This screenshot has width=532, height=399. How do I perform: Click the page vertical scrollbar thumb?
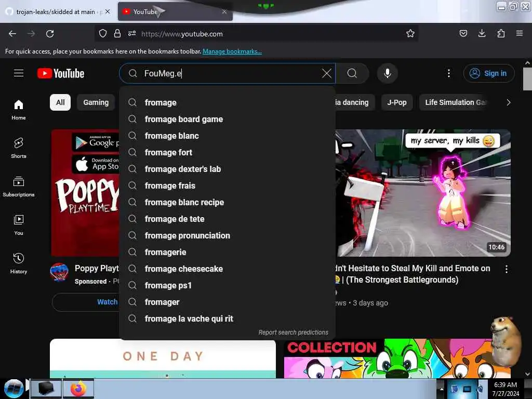(527, 79)
